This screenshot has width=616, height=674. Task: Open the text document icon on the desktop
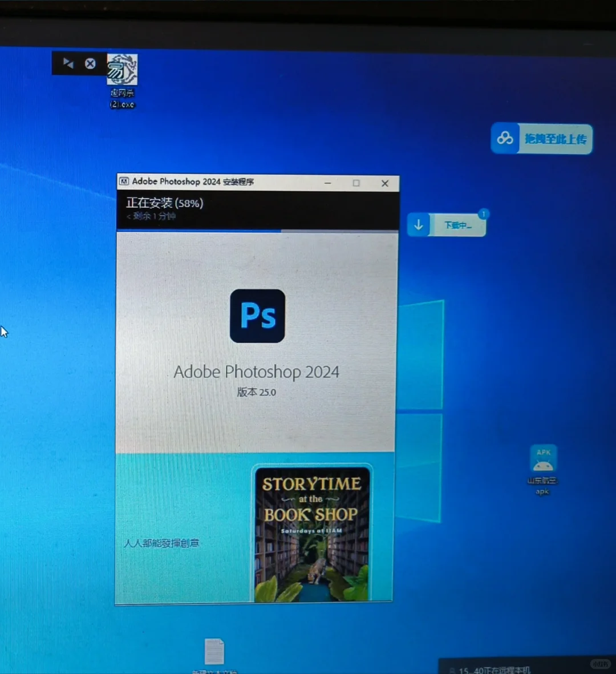(214, 656)
